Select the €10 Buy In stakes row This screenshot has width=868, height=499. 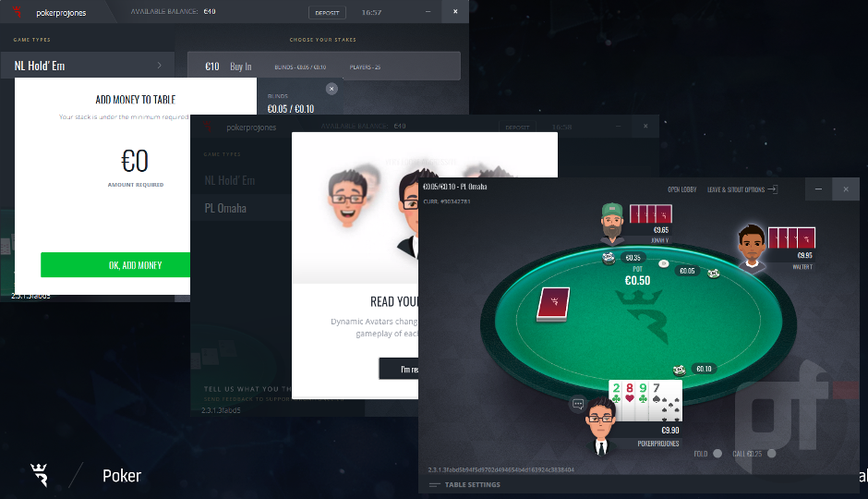[x=324, y=67]
